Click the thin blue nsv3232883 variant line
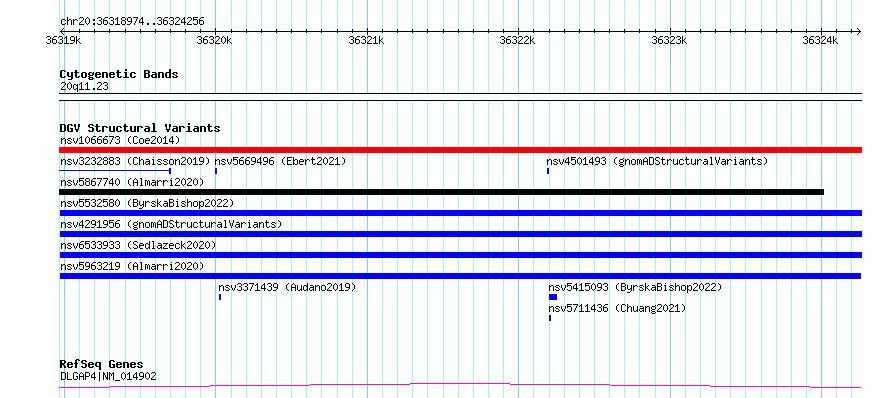 click(115, 170)
